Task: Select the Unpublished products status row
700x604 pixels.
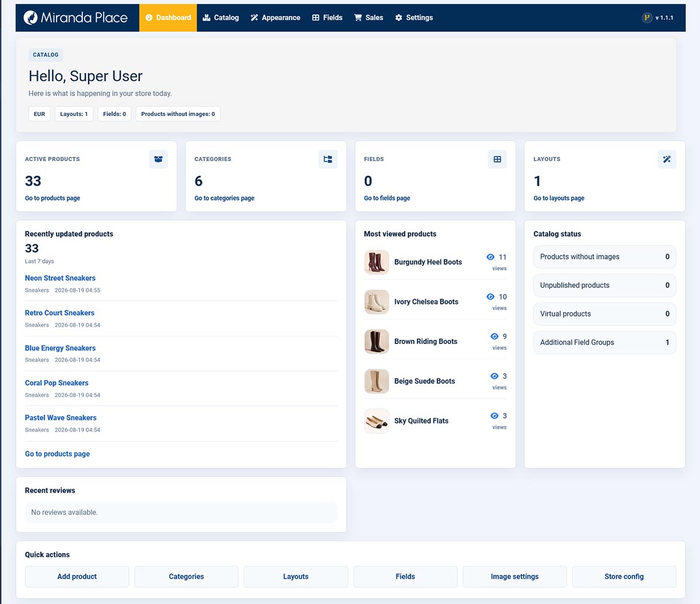Action: click(x=605, y=285)
